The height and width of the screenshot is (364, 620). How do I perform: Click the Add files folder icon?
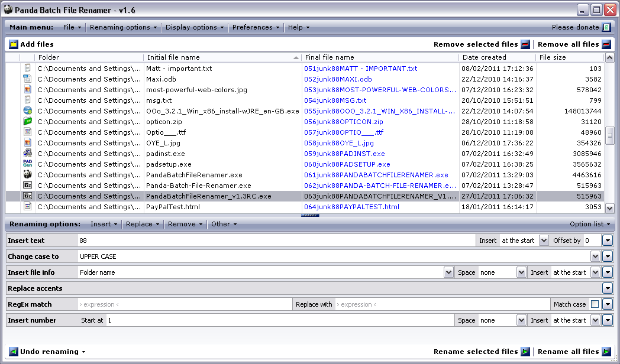pos(14,44)
